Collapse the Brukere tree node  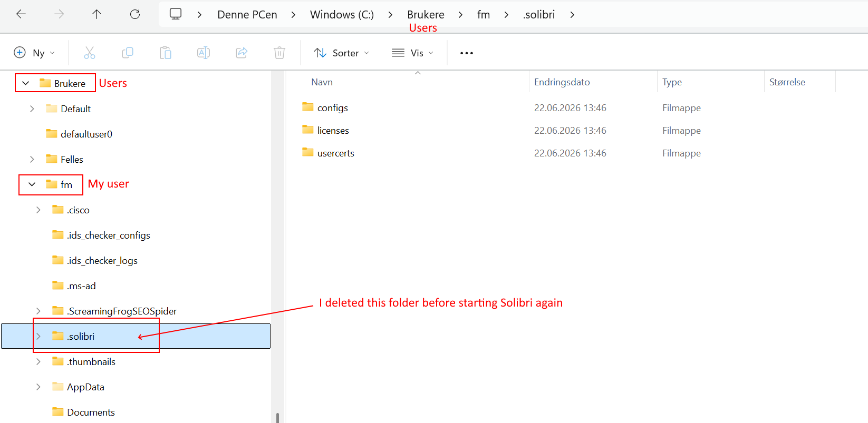[x=25, y=83]
